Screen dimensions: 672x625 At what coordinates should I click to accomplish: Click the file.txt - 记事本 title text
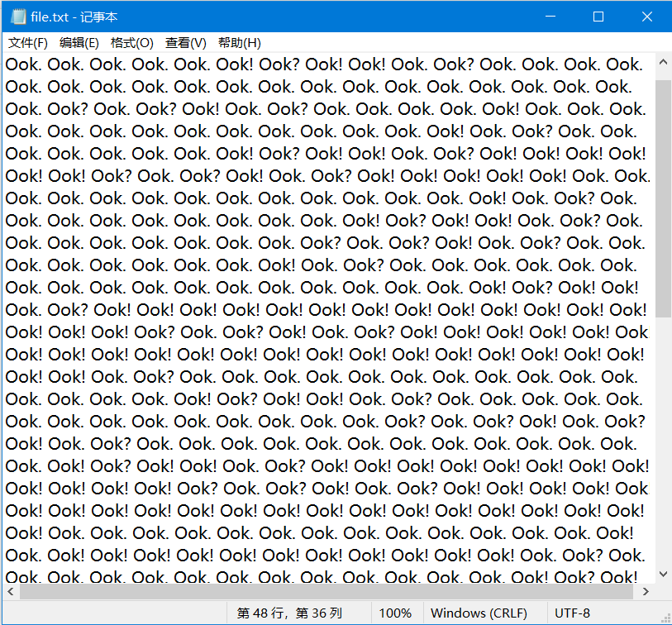(74, 17)
